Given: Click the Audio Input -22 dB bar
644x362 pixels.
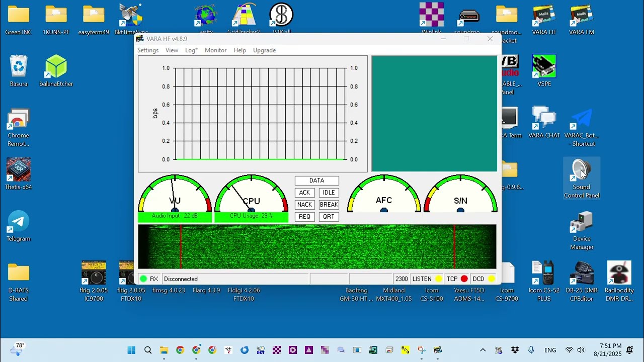Looking at the screenshot, I should 175,217.
